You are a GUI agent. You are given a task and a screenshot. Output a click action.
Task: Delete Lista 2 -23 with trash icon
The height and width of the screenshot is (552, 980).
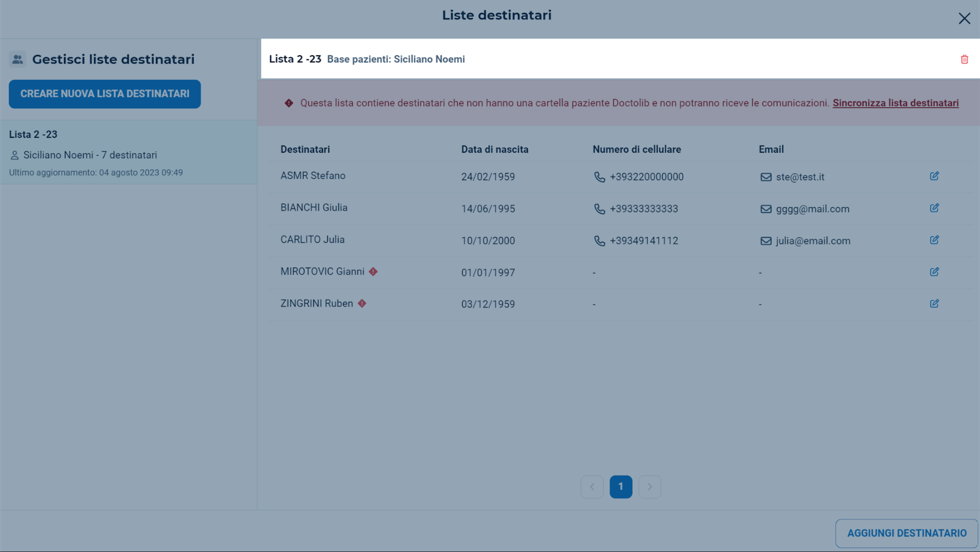[x=964, y=59]
